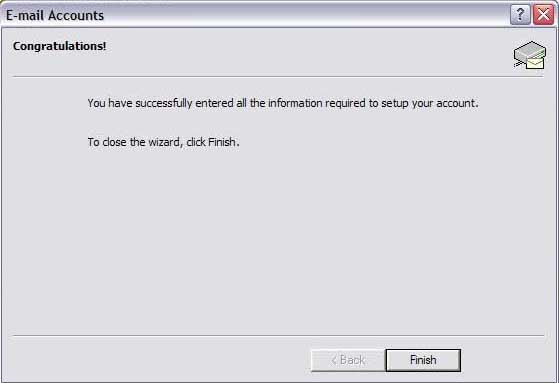Click the grayed-out Back button

point(348,360)
